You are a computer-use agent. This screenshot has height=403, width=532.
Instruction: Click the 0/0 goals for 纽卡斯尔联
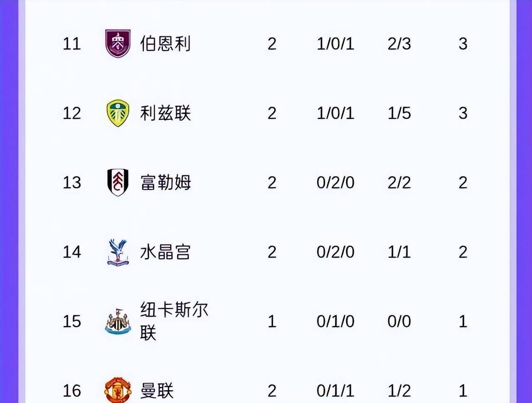point(399,322)
